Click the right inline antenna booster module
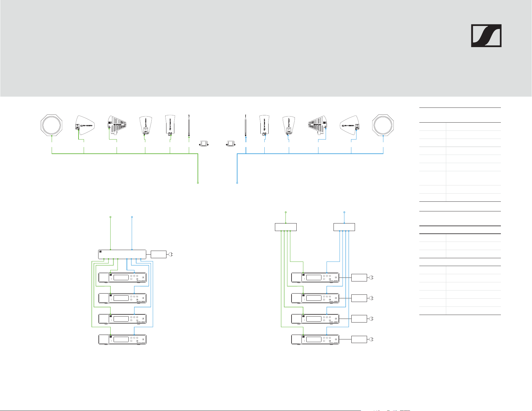This screenshot has height=411, width=532. 231,143
